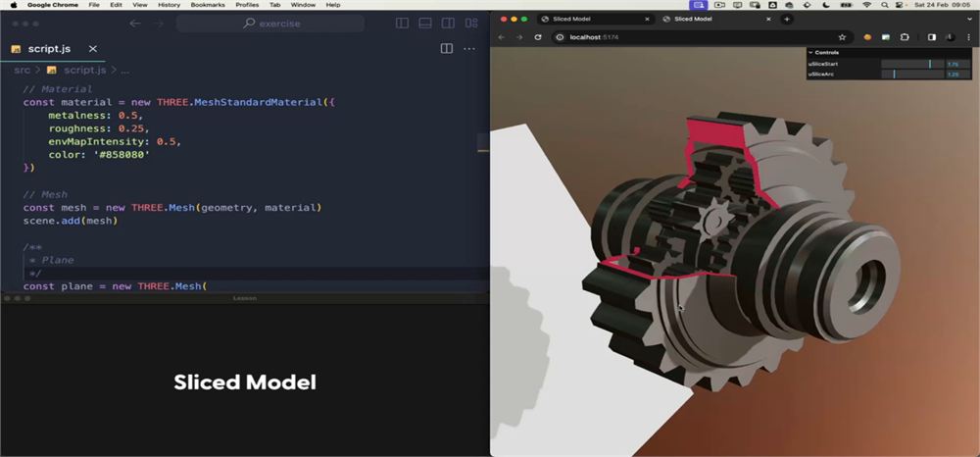Click the Sliced Model lesson title
This screenshot has height=457, width=980.
tap(245, 382)
